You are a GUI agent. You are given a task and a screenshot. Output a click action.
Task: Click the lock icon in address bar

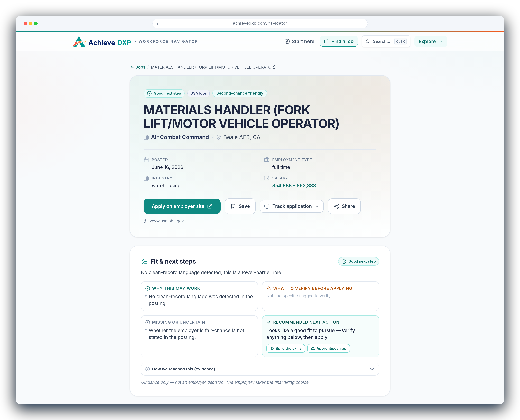(158, 23)
